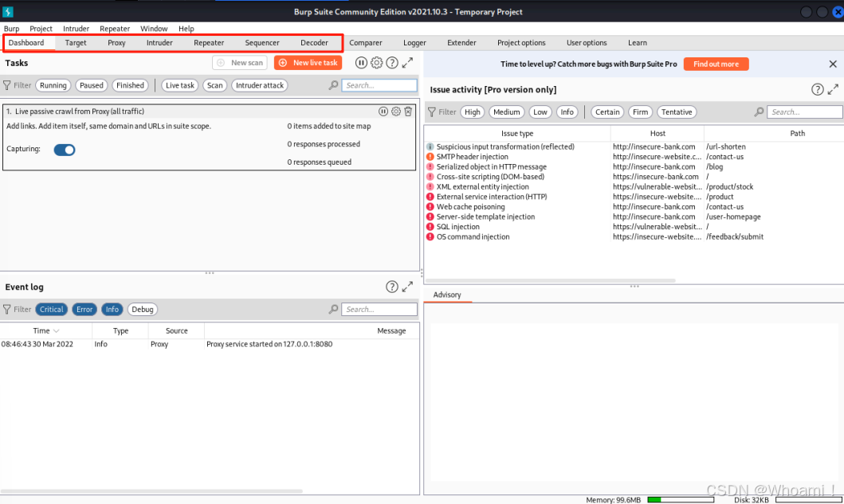Viewport: 844px width, 504px height.
Task: Switch to the Extender tab
Action: [x=461, y=42]
